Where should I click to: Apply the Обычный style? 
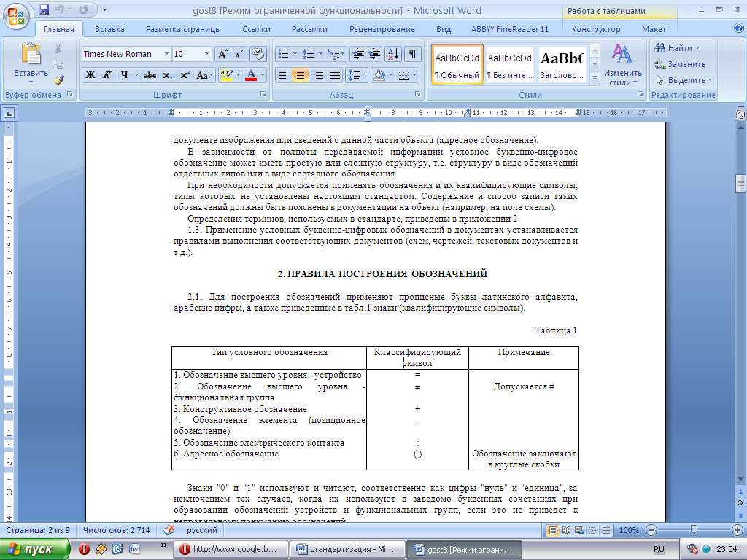click(457, 65)
